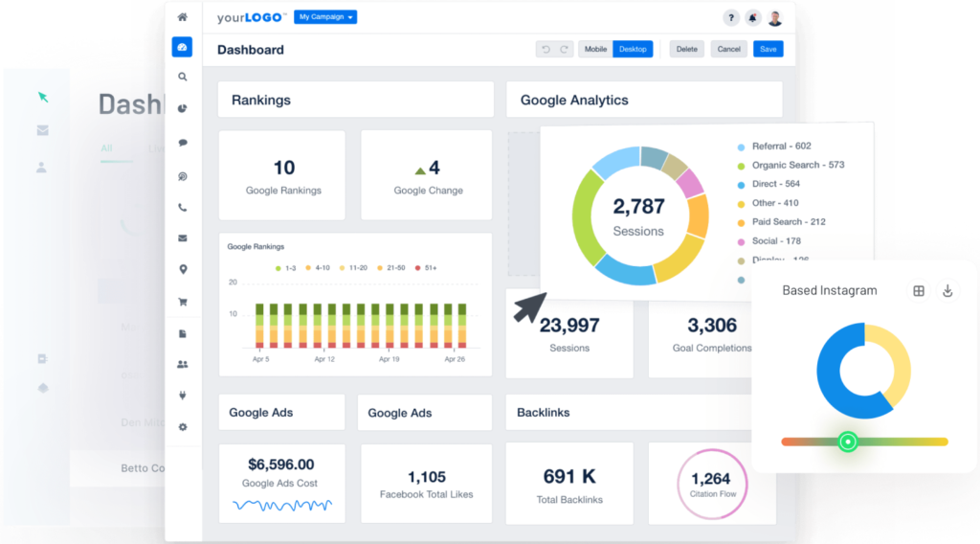
Task: Select the All tab in the background
Action: [107, 148]
